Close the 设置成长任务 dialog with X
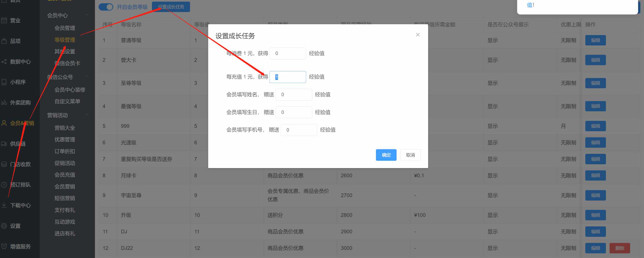The width and height of the screenshot is (644, 258). click(418, 35)
